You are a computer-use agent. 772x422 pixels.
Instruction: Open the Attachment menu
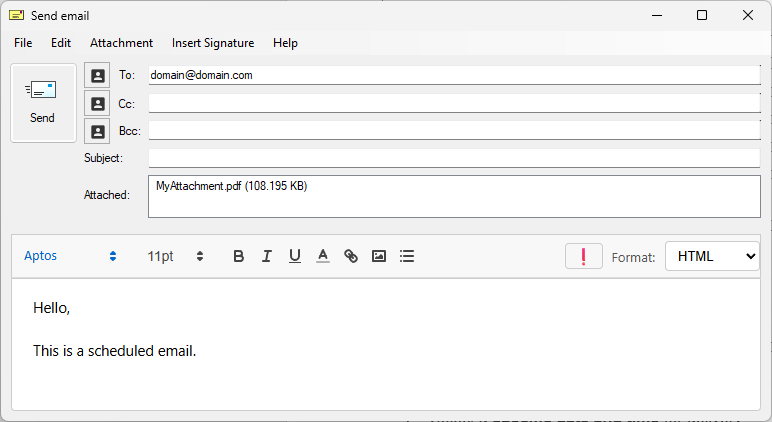[121, 43]
